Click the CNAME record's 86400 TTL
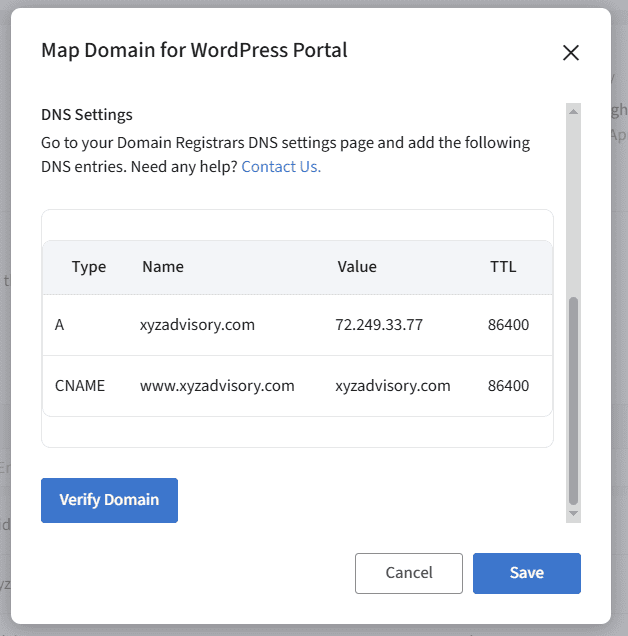628x636 pixels. [x=507, y=385]
